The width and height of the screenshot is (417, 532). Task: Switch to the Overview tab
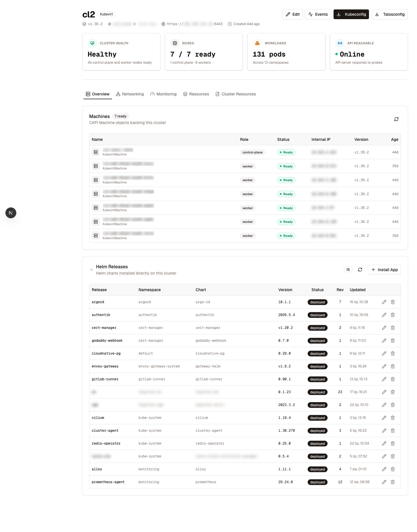tap(98, 94)
